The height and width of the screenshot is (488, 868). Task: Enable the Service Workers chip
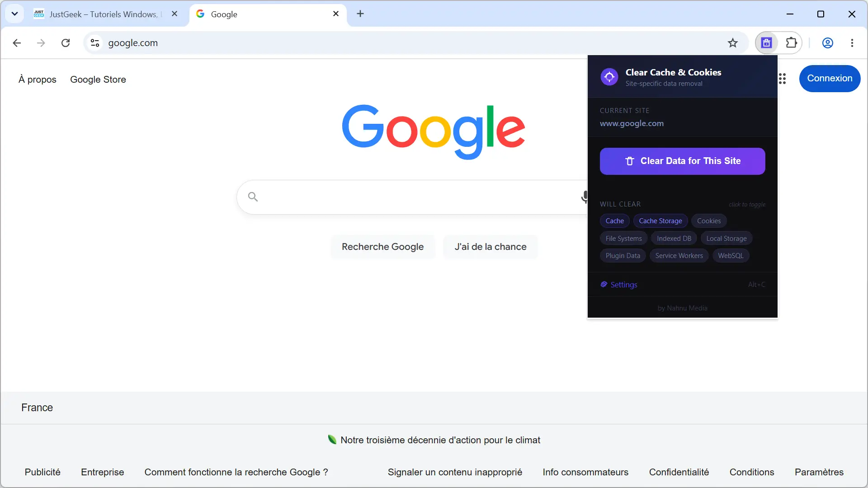pyautogui.click(x=679, y=256)
